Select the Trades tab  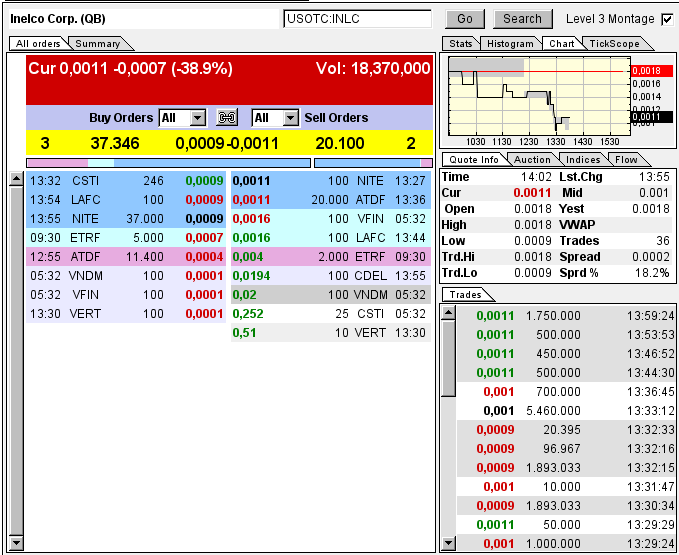466,295
